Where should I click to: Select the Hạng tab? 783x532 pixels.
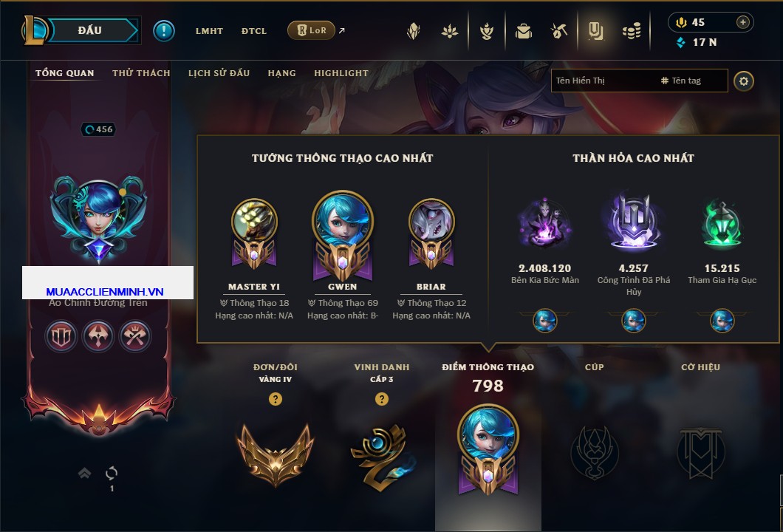[281, 73]
